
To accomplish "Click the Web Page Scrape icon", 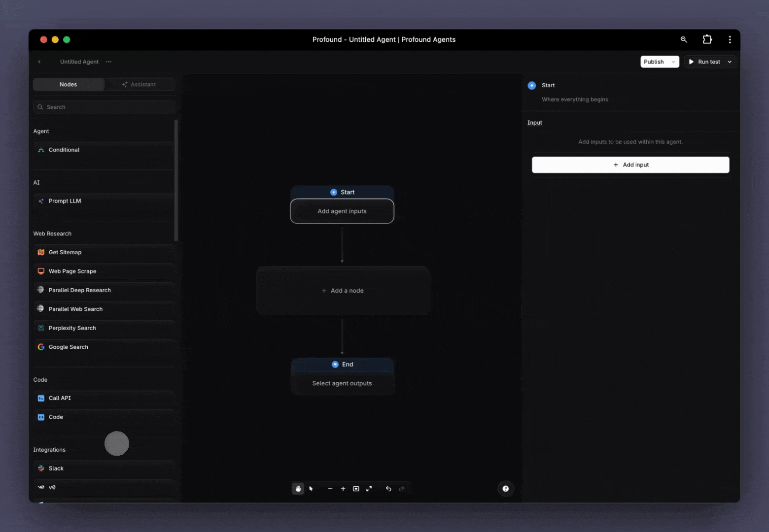I will (41, 271).
